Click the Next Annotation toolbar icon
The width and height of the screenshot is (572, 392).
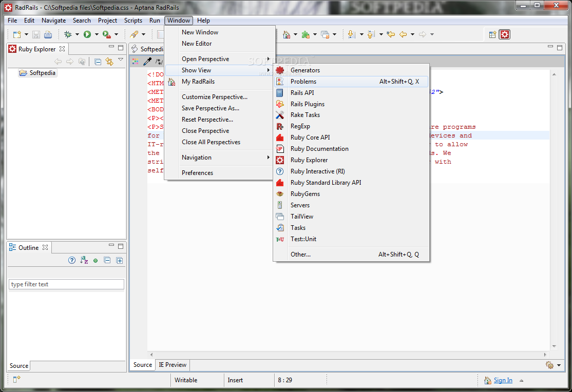pos(351,34)
